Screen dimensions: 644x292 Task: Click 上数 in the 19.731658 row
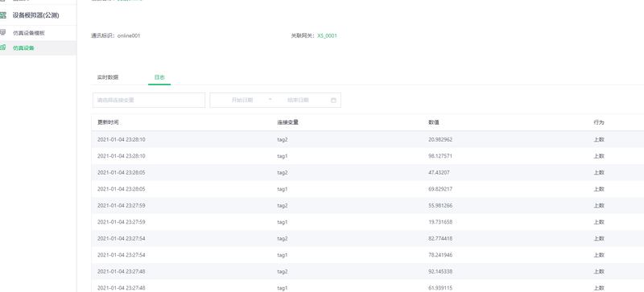599,222
